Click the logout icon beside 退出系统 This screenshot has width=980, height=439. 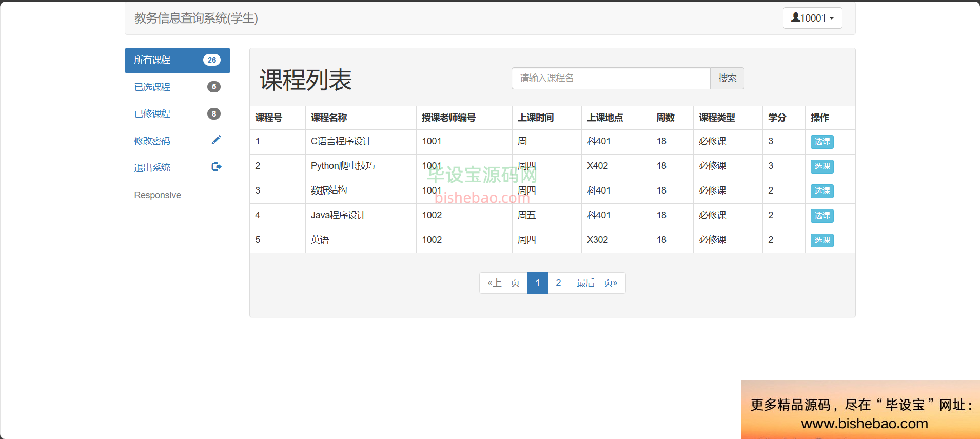[216, 166]
